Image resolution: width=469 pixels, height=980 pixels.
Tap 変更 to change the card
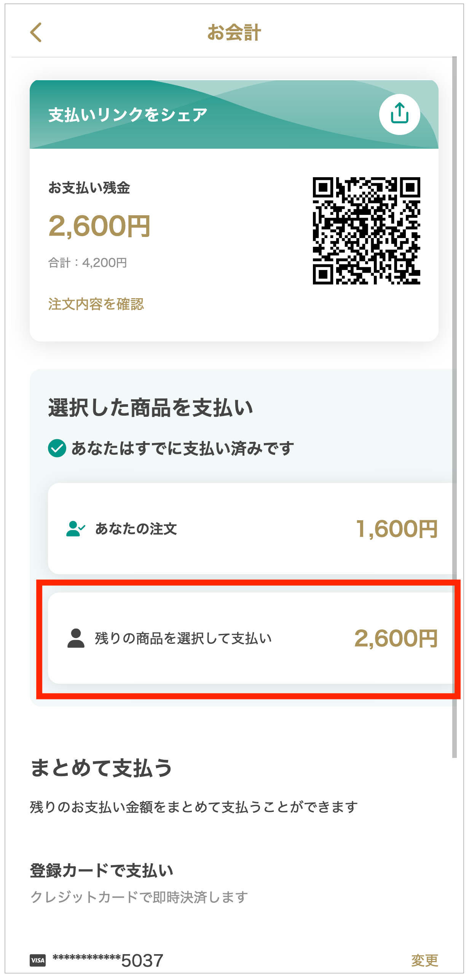pos(424,960)
